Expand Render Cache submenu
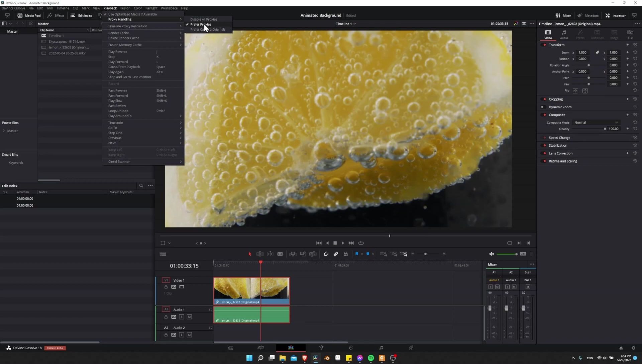The height and width of the screenshot is (364, 642). point(143,33)
